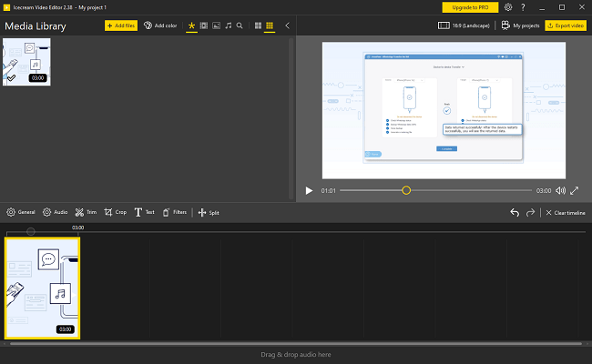Click the media library vertical scrollbar
Viewport: 592px width, 364px height.
coord(291,118)
